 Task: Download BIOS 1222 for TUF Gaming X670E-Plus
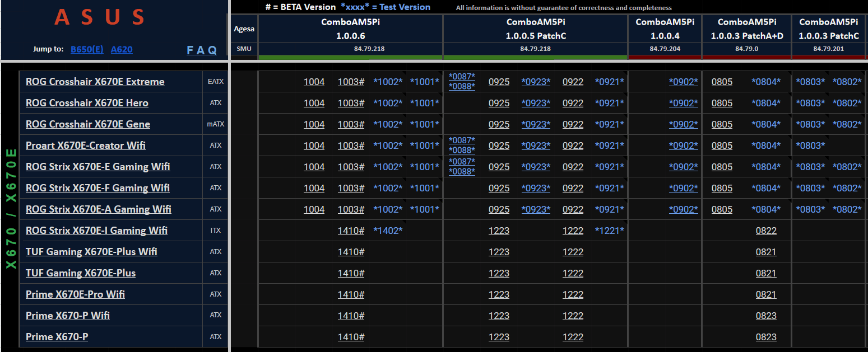pyautogui.click(x=573, y=273)
